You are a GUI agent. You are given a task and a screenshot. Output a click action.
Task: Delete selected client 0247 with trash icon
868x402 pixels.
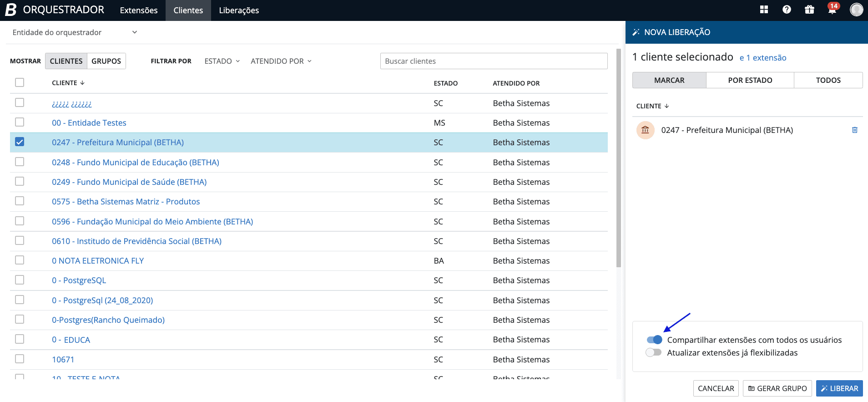tap(854, 130)
